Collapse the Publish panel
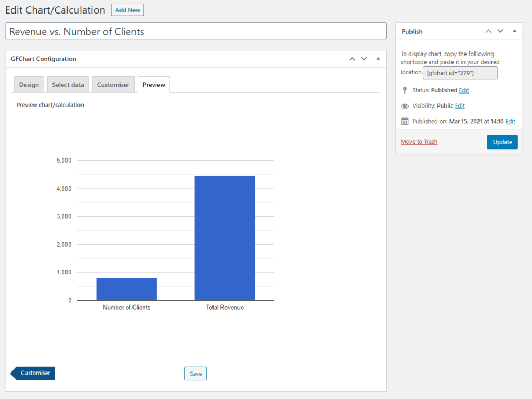The image size is (532, 399). [514, 31]
